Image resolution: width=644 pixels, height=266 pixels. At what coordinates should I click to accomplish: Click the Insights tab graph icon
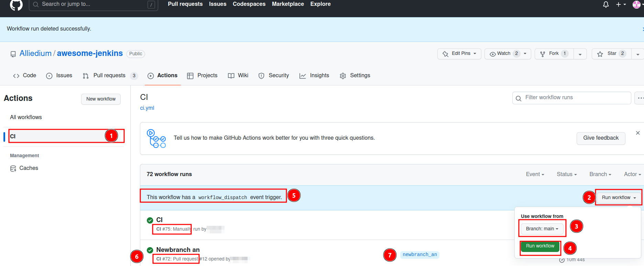[x=303, y=76]
